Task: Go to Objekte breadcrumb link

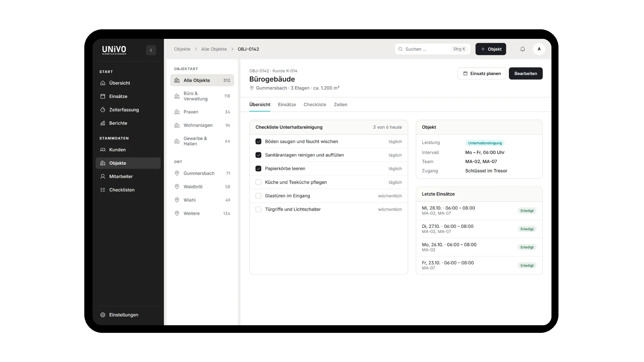Action: coord(182,49)
